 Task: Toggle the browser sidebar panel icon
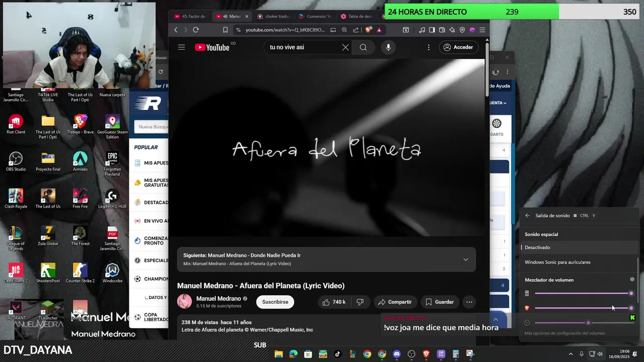pyautogui.click(x=432, y=30)
